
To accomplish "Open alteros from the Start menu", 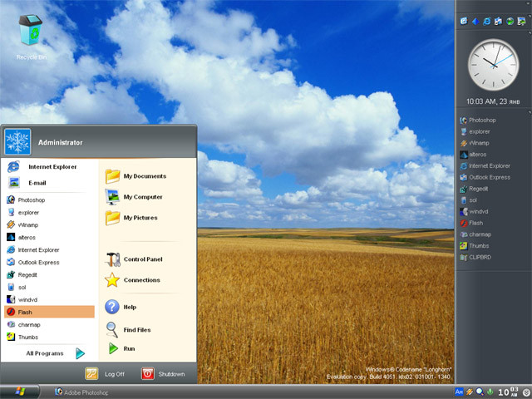I will 22,238.
